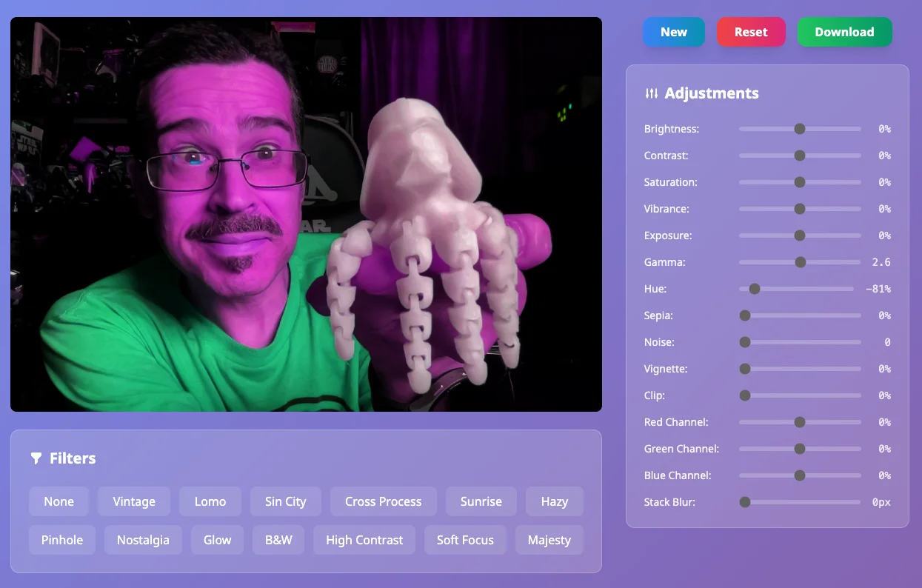Choose the Cross Process filter
The height and width of the screenshot is (588, 922).
click(x=383, y=501)
